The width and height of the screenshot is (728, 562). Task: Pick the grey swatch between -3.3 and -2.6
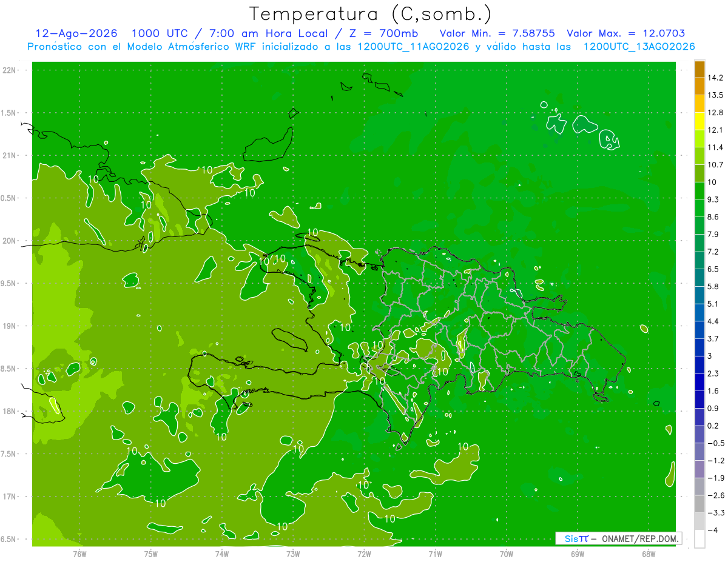tap(699, 504)
